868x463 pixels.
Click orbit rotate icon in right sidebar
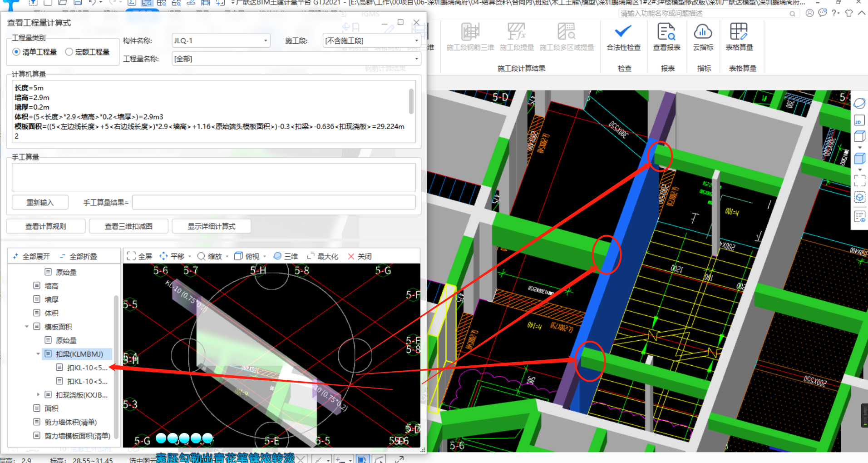[859, 104]
